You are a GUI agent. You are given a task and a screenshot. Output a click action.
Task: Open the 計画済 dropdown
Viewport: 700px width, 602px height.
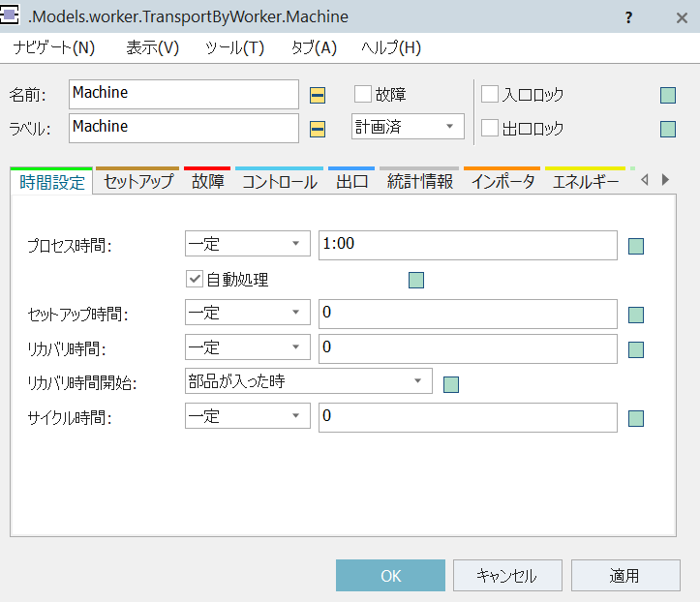[x=408, y=126]
